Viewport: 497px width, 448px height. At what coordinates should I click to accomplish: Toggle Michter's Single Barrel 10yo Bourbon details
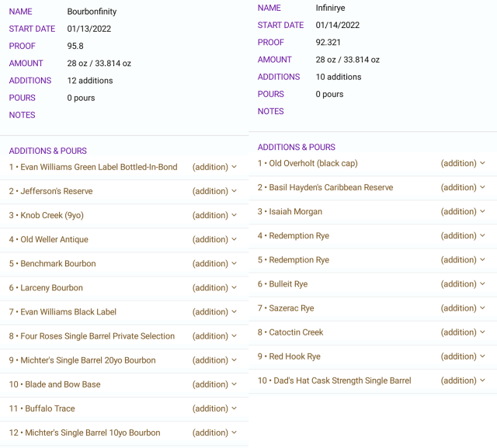234,432
